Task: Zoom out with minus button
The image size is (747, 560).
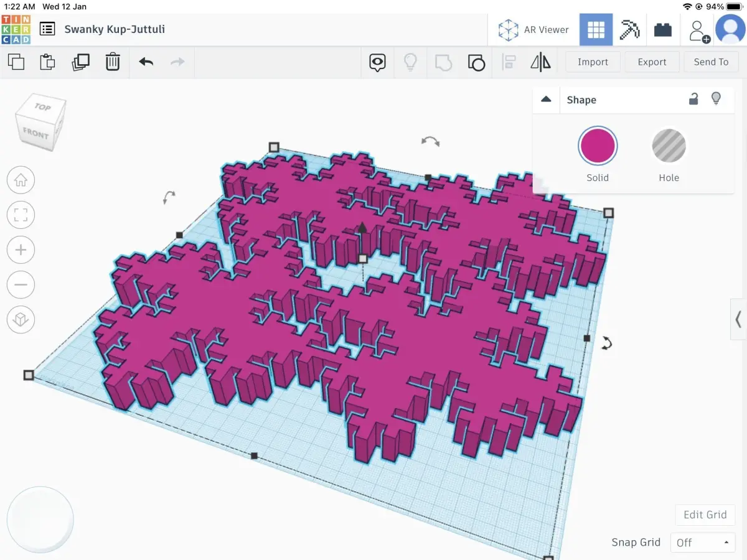Action: (21, 285)
